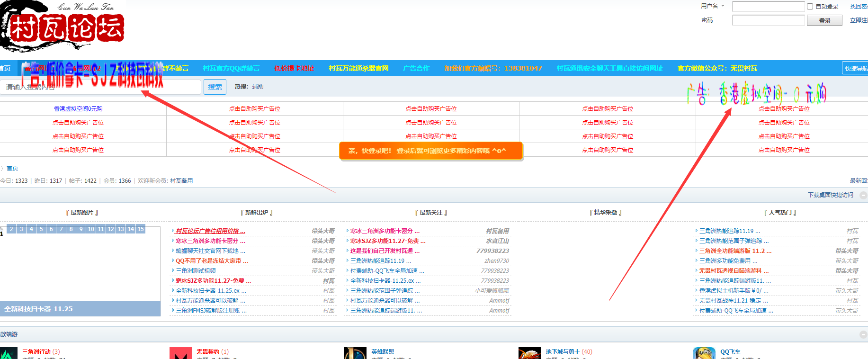Click the 搜索 search button
868x359 pixels.
pos(215,87)
